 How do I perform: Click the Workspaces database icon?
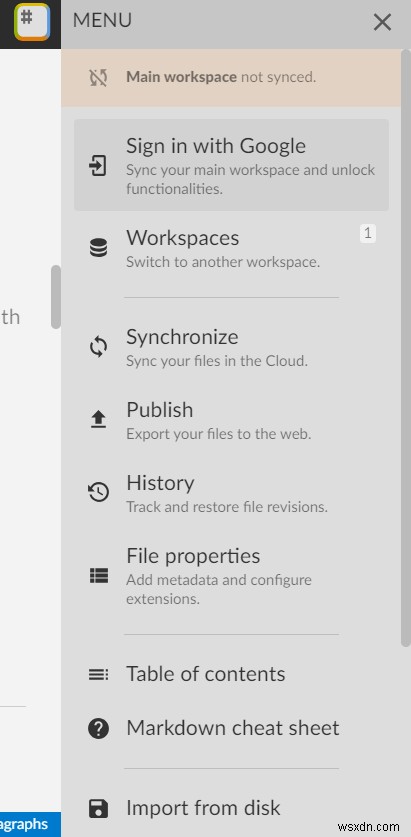[x=98, y=249]
